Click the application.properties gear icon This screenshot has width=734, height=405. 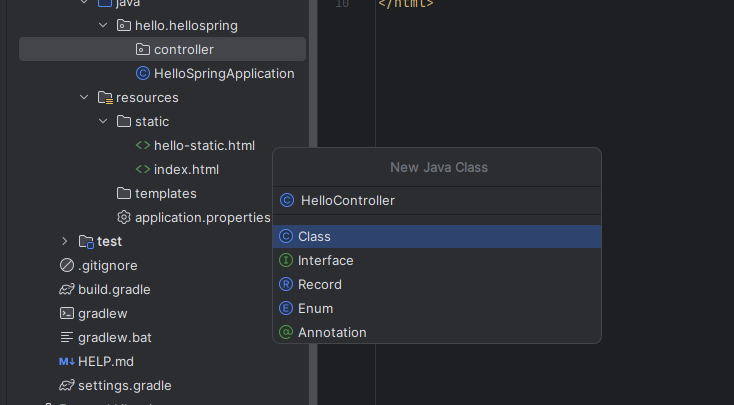[x=124, y=217]
